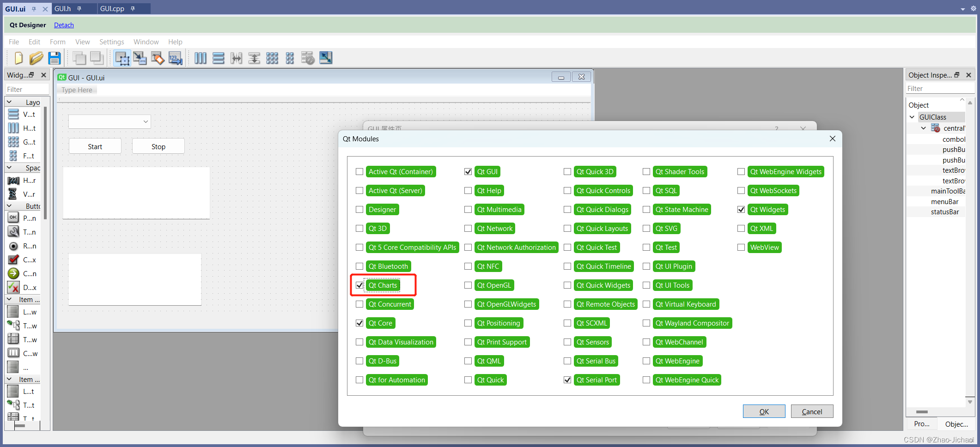Apply Lay Out in a Grid icon
The image size is (980, 447).
point(272,58)
